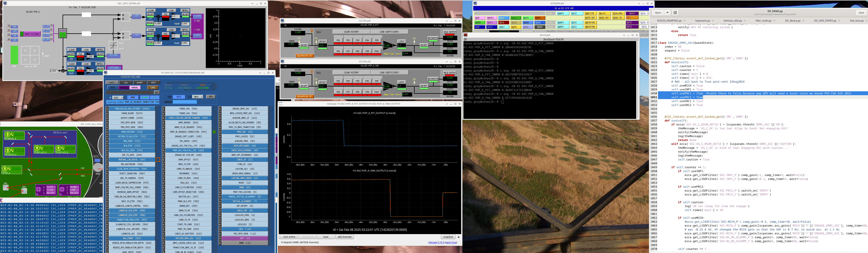The height and width of the screenshot is (253, 868).
Task: Close the timeout_utils.py editor tab
Action: (x=745, y=21)
